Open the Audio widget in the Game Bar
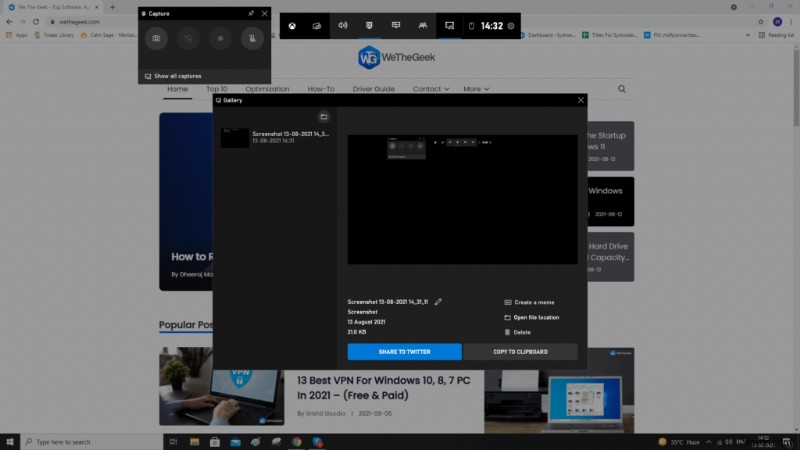Viewport: 800px width, 450px height. click(343, 26)
